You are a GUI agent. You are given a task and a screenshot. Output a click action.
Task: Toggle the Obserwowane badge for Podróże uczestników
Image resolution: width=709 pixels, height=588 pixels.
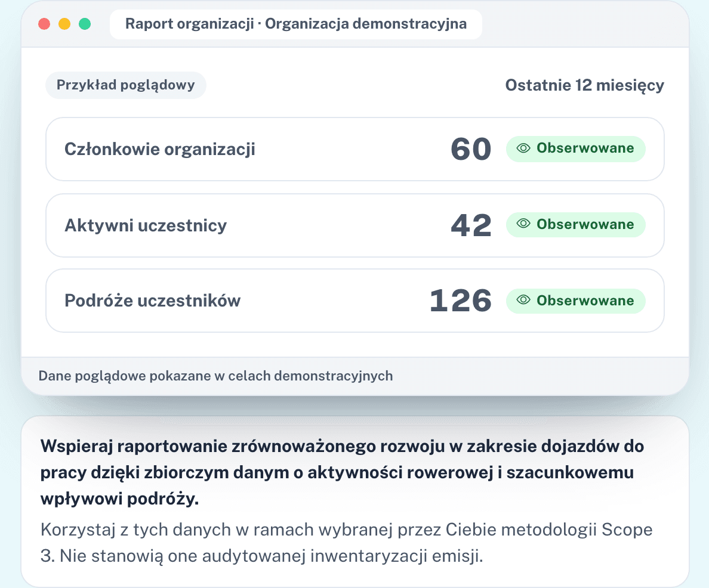tap(575, 301)
